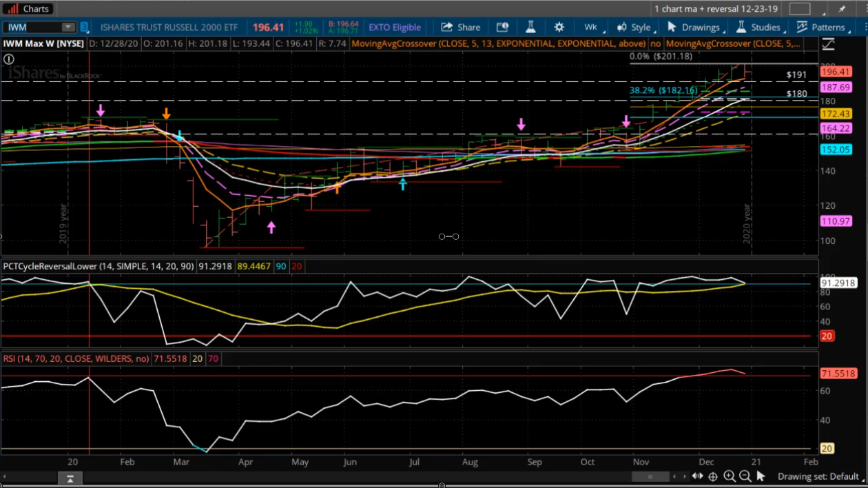Click the $180 price level label

coord(796,94)
